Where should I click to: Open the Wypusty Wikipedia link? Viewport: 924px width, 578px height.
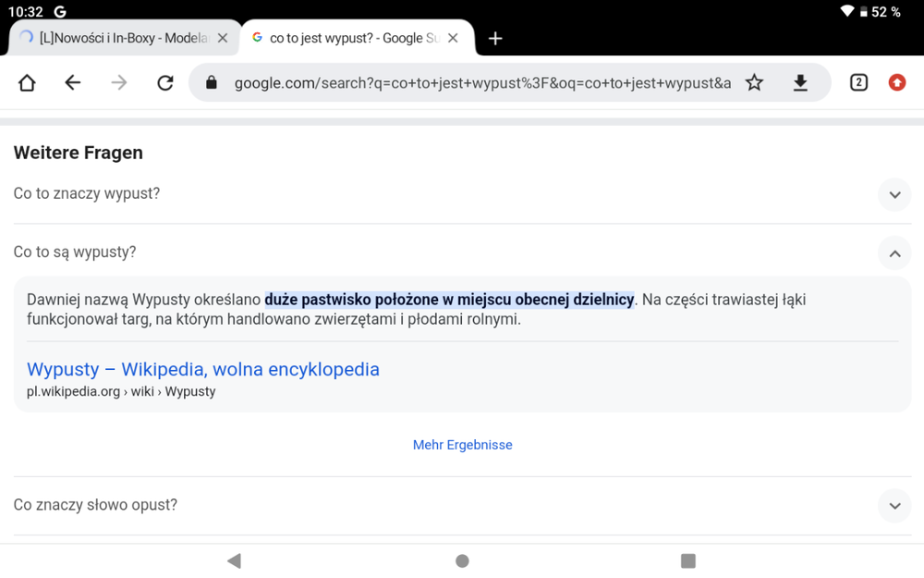[x=203, y=369]
